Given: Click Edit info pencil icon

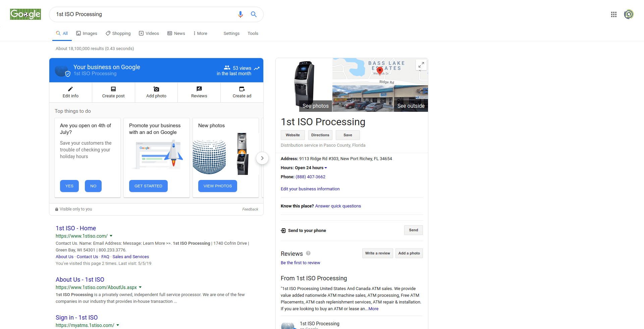Looking at the screenshot, I should [70, 89].
